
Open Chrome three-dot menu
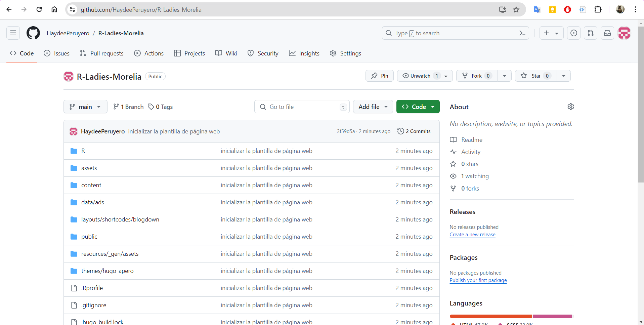coord(635,9)
